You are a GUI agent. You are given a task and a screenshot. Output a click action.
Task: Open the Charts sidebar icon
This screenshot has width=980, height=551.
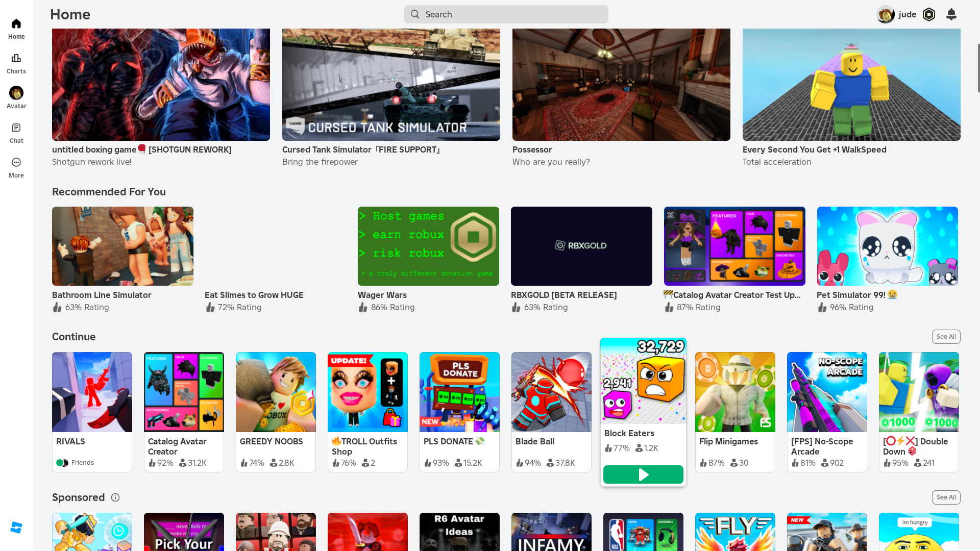(x=16, y=59)
